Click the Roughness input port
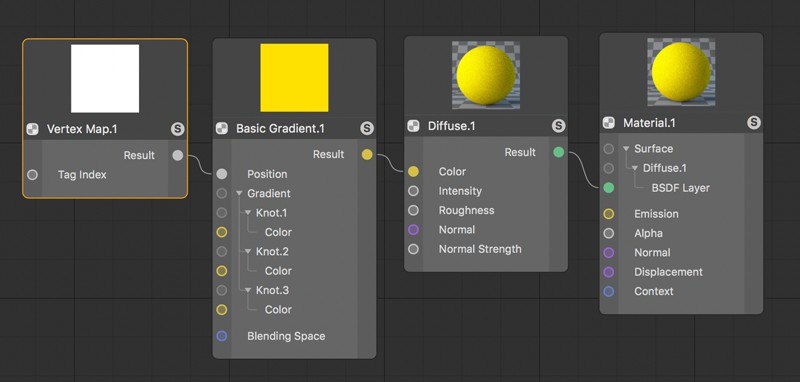The height and width of the screenshot is (382, 800). coord(413,210)
